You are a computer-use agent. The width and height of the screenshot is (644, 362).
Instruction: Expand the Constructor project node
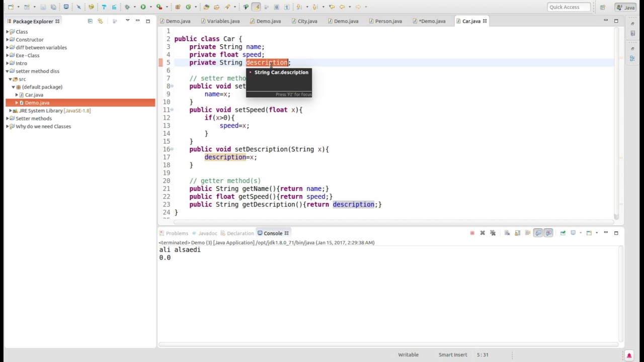click(8, 40)
